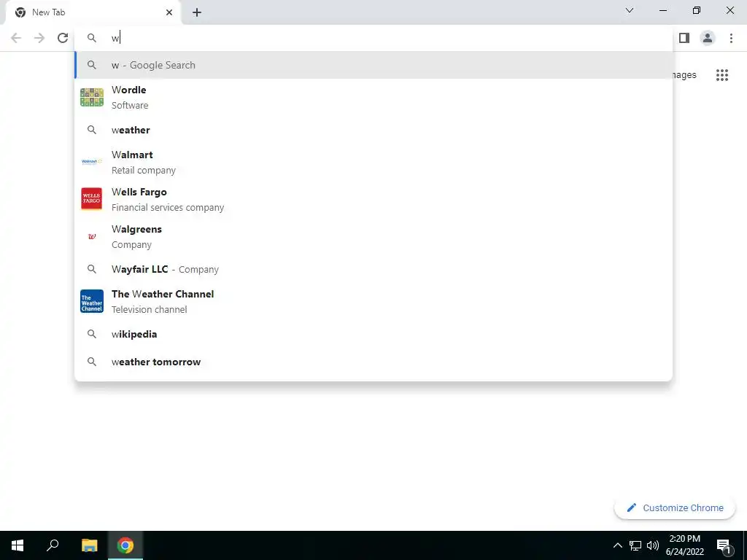Click the browser forward arrow

tap(39, 38)
